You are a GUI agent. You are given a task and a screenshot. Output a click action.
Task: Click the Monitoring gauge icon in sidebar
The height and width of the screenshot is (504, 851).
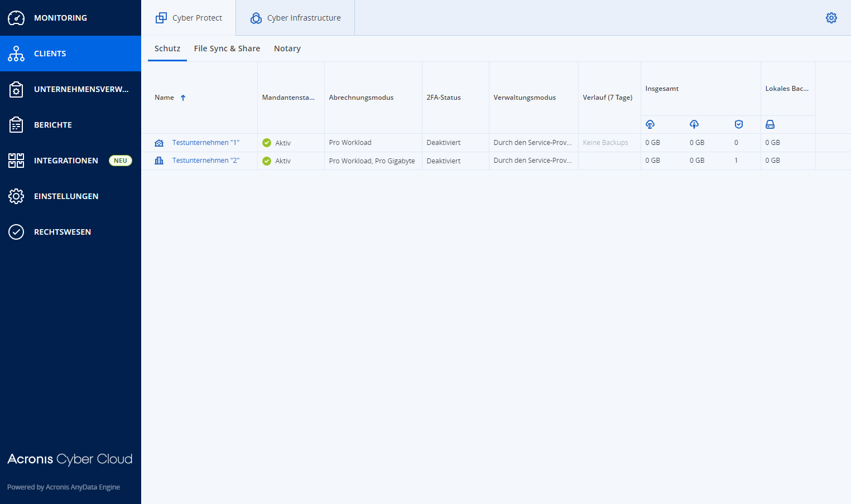click(16, 18)
